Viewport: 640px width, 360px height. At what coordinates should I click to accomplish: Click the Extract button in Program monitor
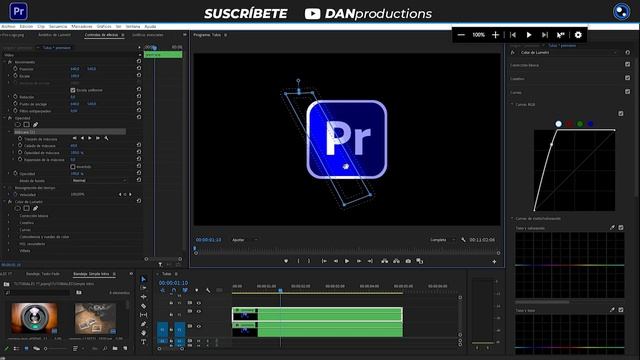click(396, 261)
